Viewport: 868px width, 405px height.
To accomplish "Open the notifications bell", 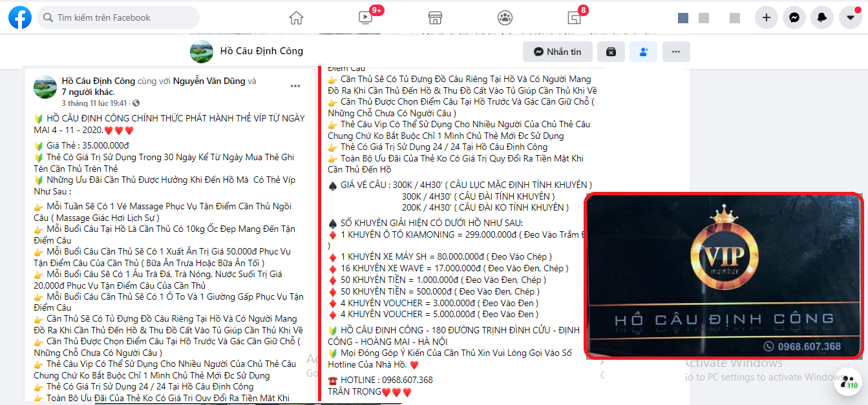I will [822, 17].
